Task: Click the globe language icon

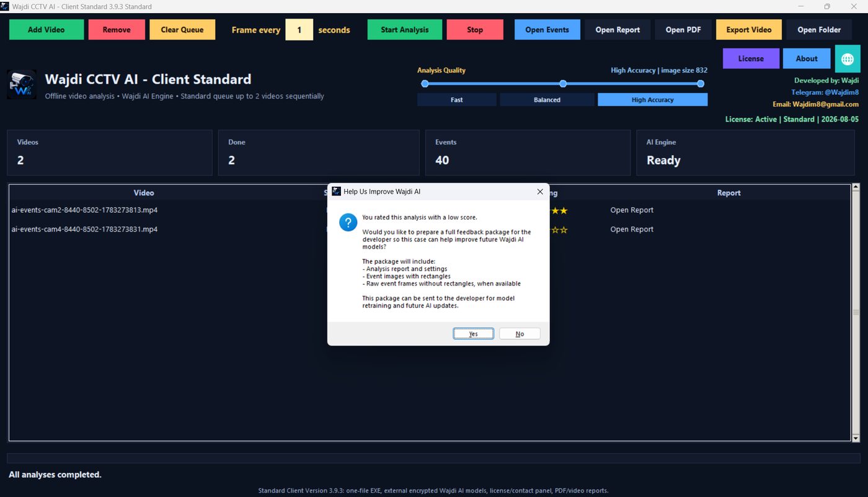Action: click(848, 58)
